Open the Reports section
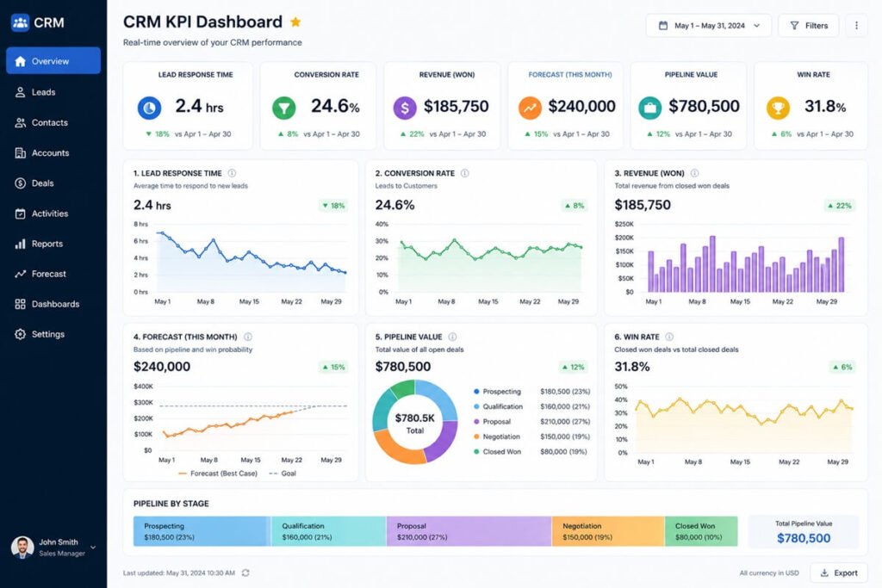The image size is (882, 588). pyautogui.click(x=53, y=244)
